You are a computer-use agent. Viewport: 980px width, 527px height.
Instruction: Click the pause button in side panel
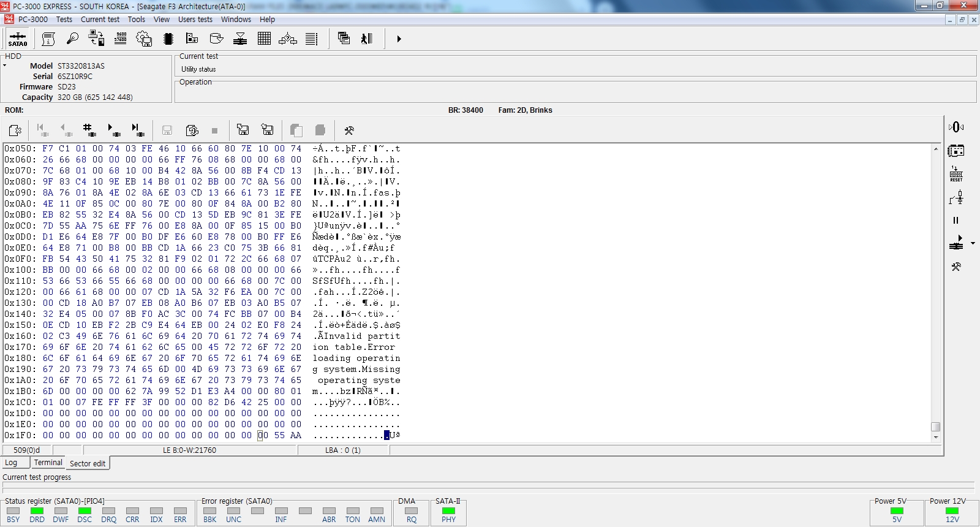tap(956, 220)
